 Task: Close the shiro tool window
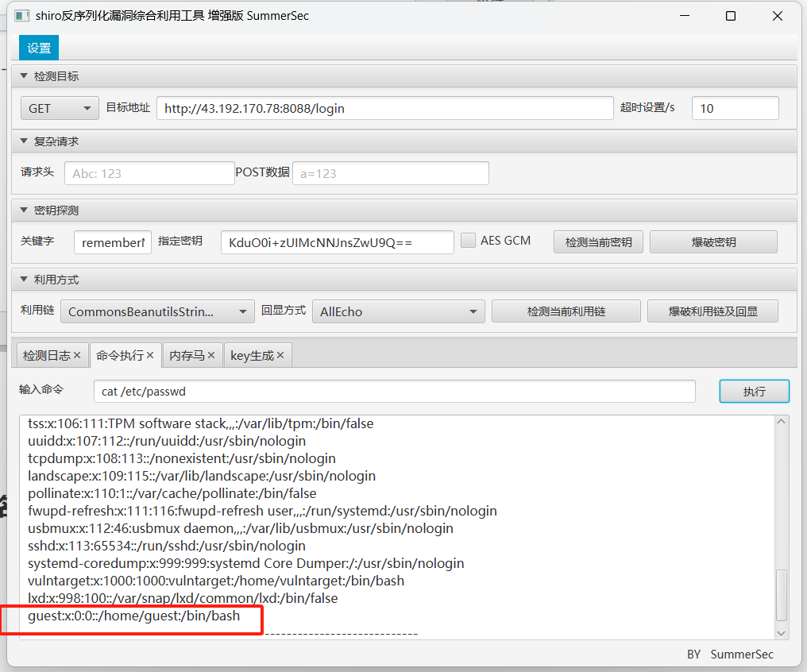777,16
